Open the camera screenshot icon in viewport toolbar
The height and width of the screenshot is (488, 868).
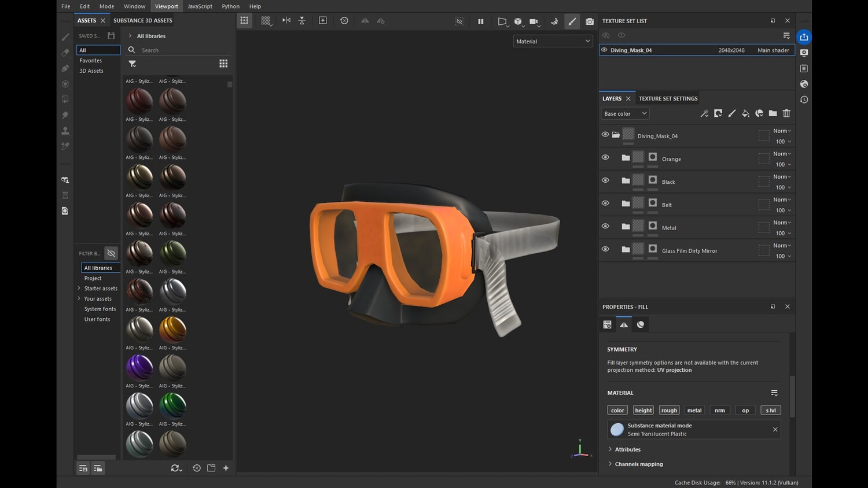click(x=589, y=21)
